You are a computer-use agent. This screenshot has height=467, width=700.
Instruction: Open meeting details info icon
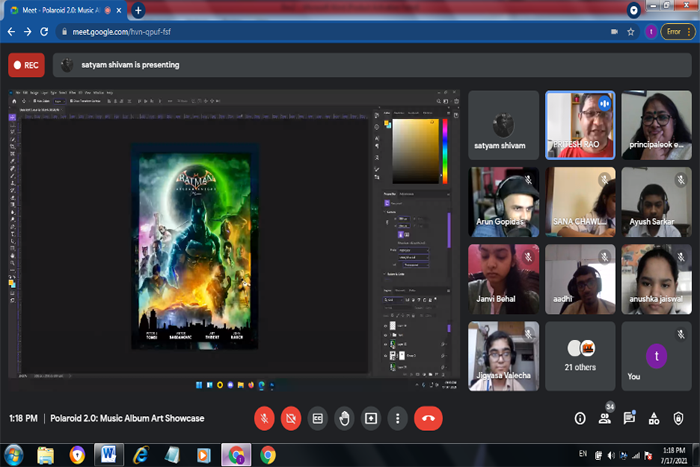580,418
